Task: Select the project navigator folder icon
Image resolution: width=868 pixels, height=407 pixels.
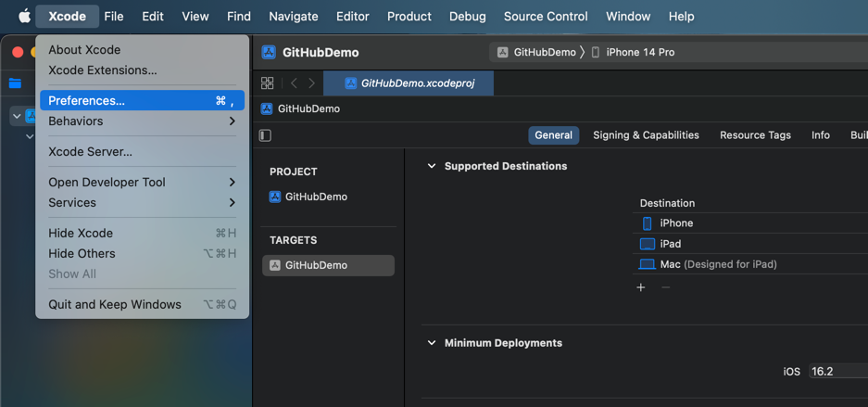Action: click(x=15, y=83)
